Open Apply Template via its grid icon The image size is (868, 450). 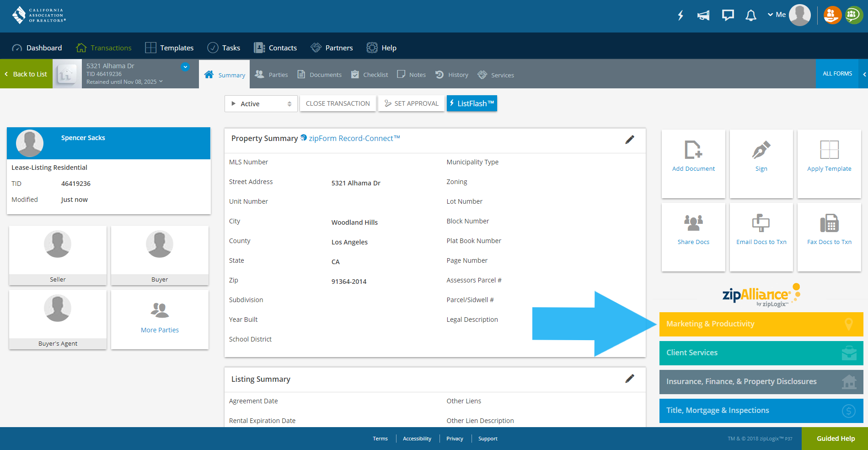pyautogui.click(x=829, y=150)
